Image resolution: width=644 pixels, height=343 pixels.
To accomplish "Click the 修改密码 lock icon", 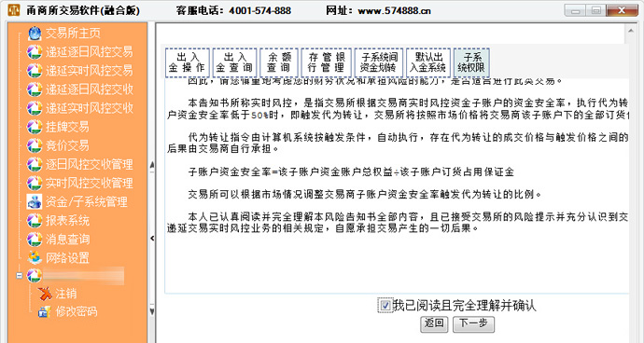I will click(45, 312).
